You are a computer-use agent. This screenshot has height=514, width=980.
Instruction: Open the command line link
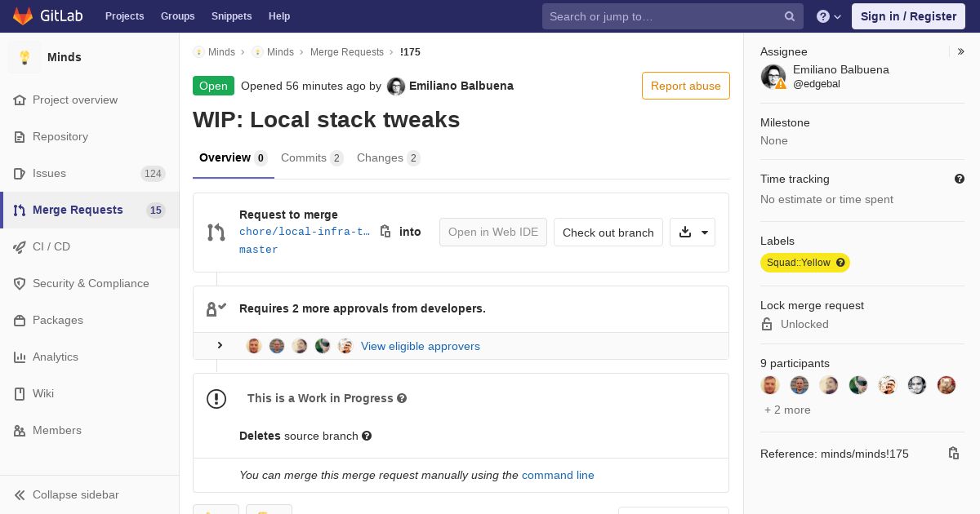[558, 475]
